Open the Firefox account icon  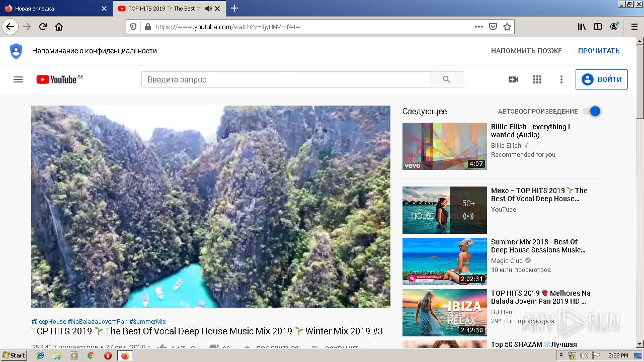point(614,27)
